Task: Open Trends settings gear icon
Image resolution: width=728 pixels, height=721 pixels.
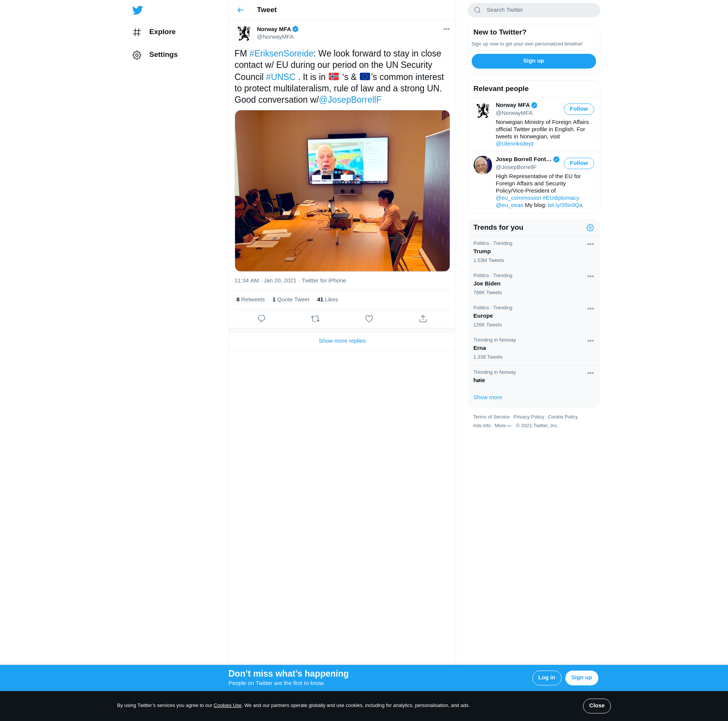Action: [590, 228]
